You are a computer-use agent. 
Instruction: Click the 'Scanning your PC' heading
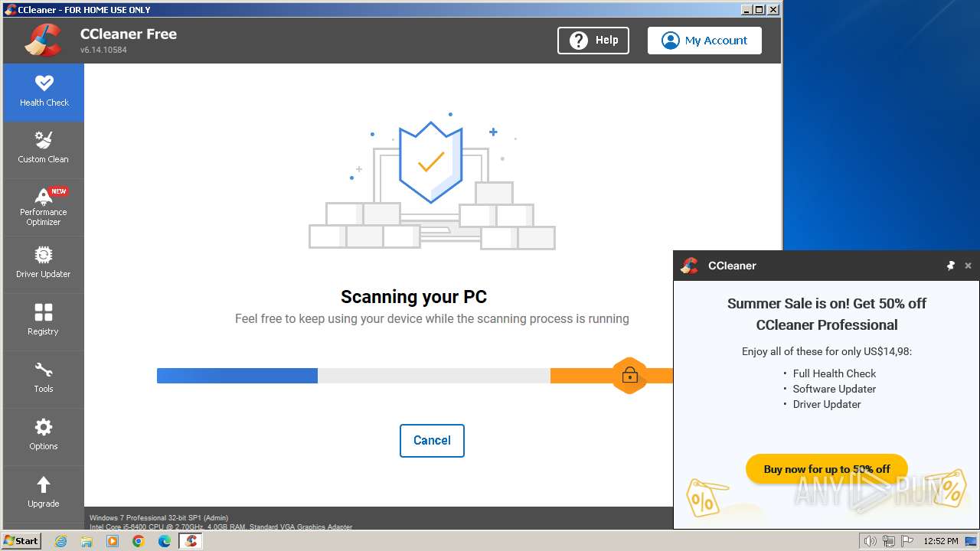click(413, 297)
